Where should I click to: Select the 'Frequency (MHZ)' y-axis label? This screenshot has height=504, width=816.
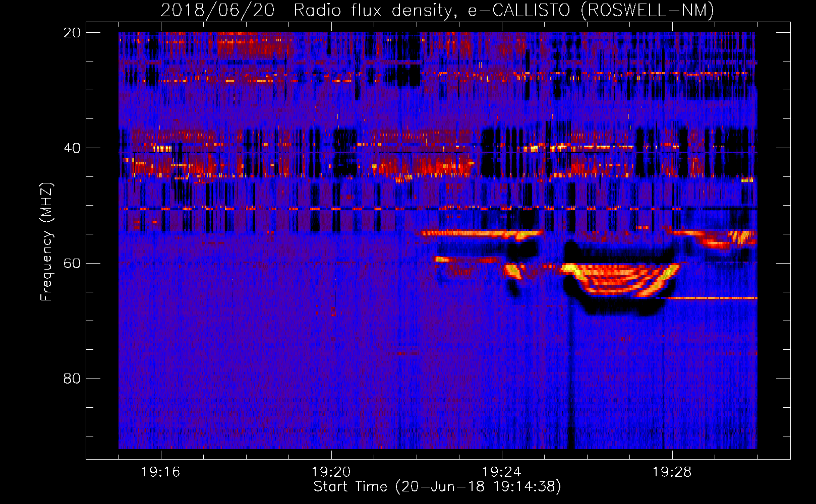[46, 242]
